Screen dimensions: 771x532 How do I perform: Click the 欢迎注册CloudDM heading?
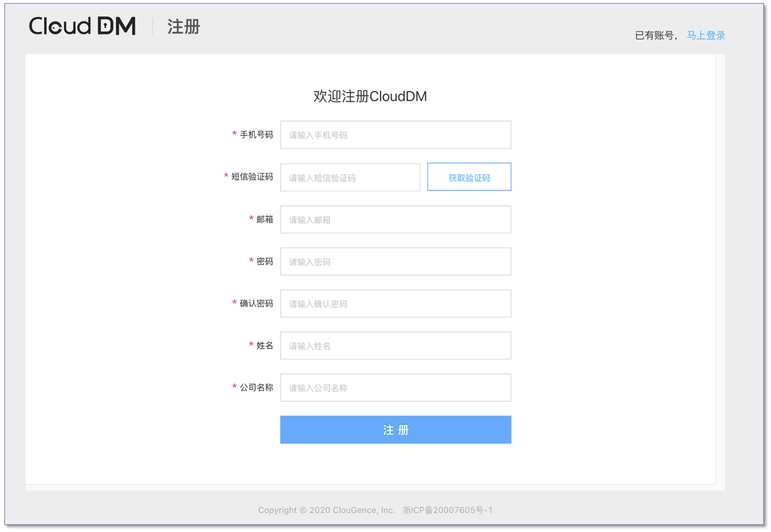[370, 96]
